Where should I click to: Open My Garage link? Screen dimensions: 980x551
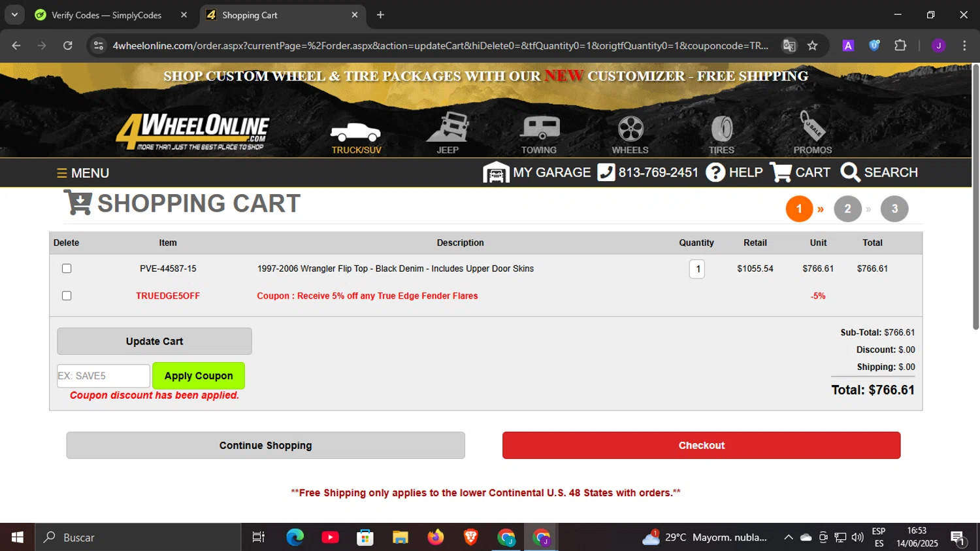pos(536,173)
